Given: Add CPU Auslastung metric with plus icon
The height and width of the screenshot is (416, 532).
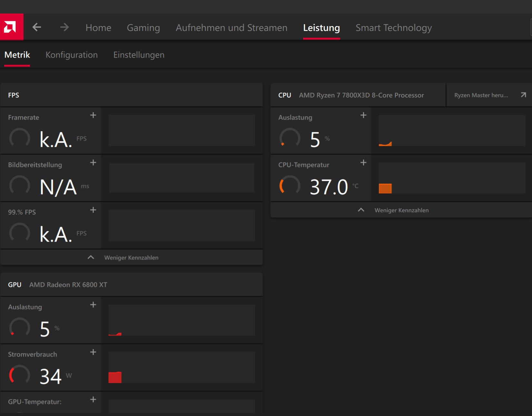Looking at the screenshot, I should (363, 115).
